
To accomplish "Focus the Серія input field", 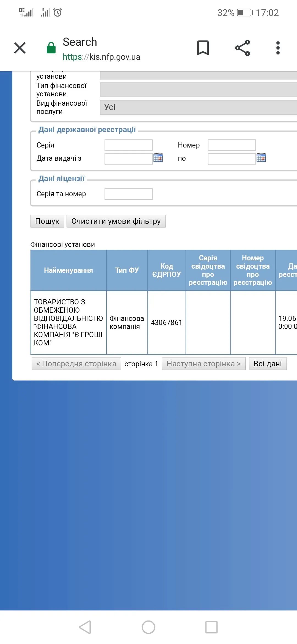I will [x=128, y=145].
